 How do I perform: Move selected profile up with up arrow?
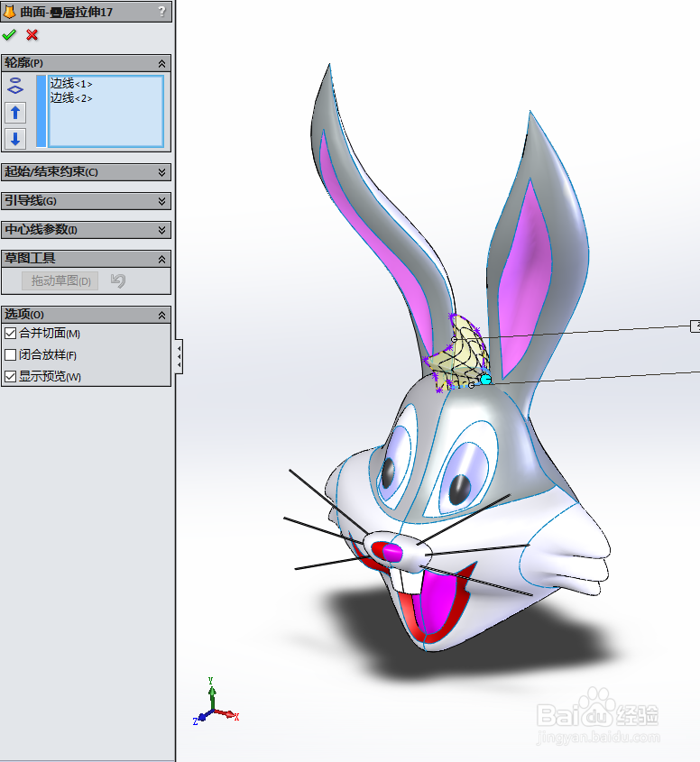[15, 113]
